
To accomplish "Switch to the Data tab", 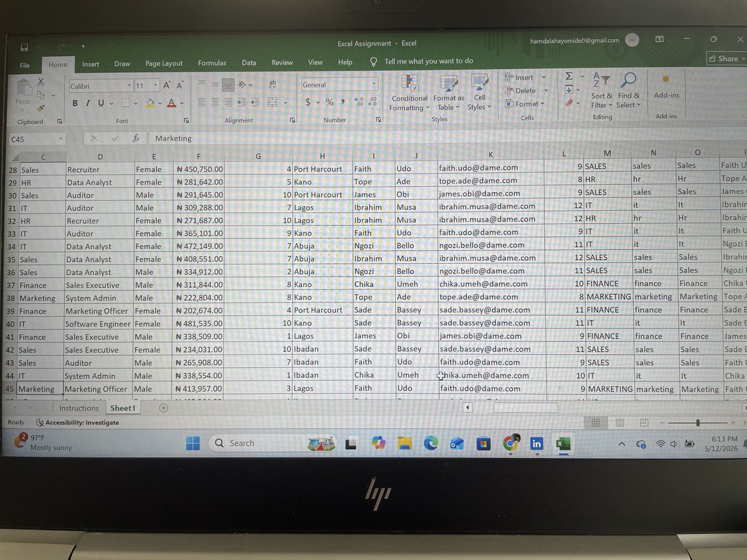I will coord(249,63).
